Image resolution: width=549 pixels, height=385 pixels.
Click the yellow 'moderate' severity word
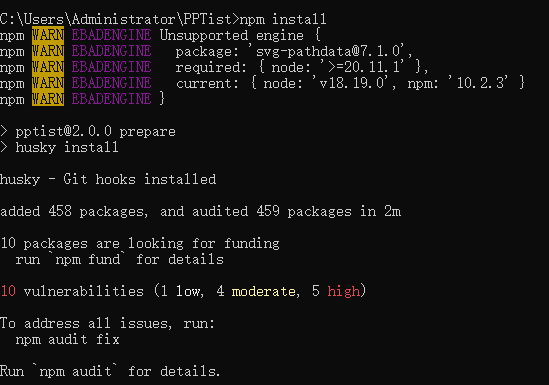pyautogui.click(x=263, y=291)
